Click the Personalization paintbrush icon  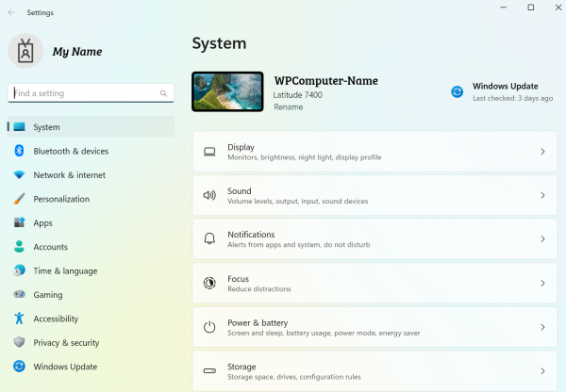point(19,199)
